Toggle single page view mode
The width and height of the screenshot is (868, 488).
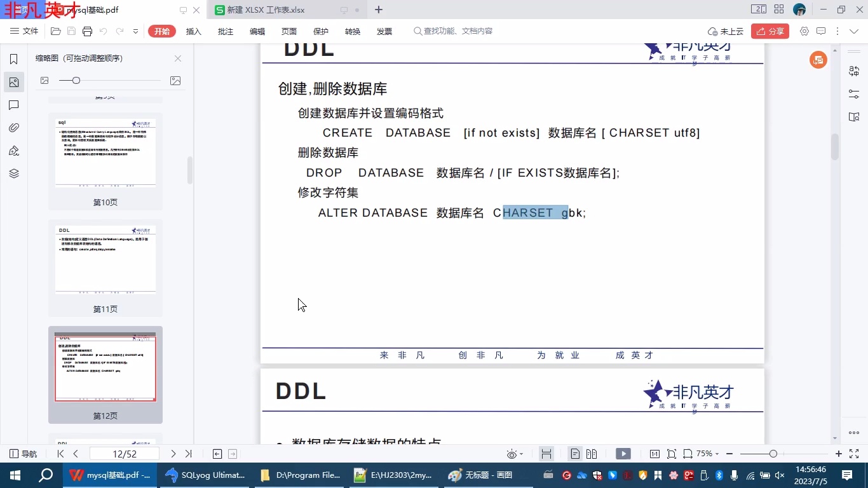(x=574, y=454)
